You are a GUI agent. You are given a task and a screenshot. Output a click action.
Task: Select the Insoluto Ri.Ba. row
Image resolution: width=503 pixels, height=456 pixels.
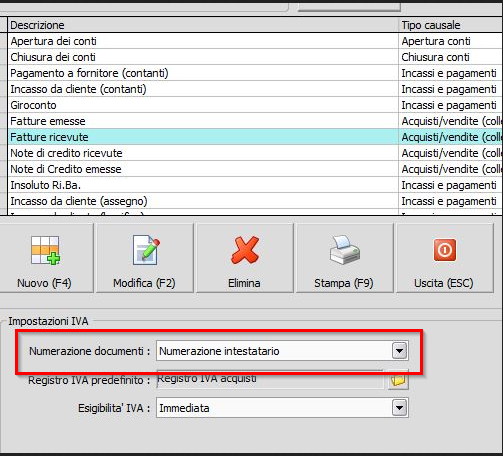point(255,185)
